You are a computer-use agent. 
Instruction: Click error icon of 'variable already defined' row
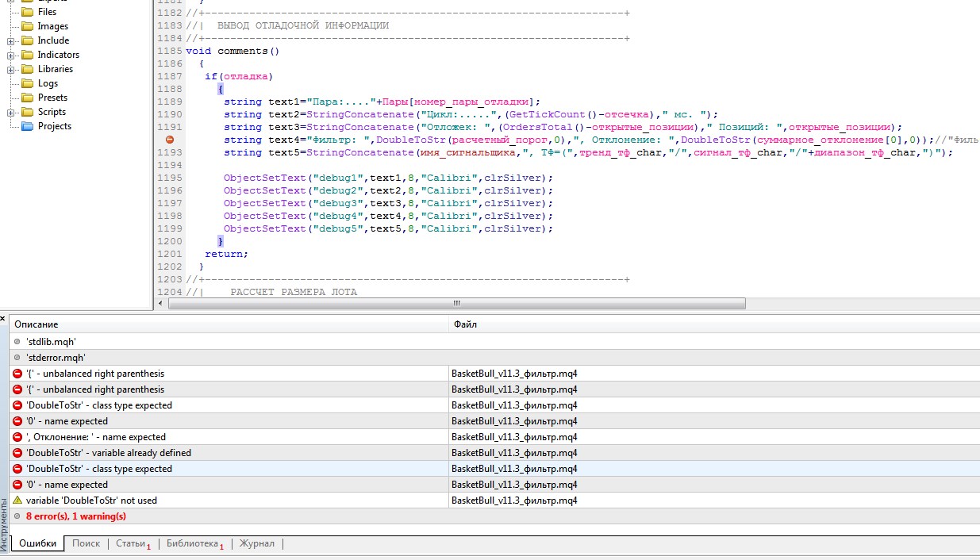tap(17, 453)
